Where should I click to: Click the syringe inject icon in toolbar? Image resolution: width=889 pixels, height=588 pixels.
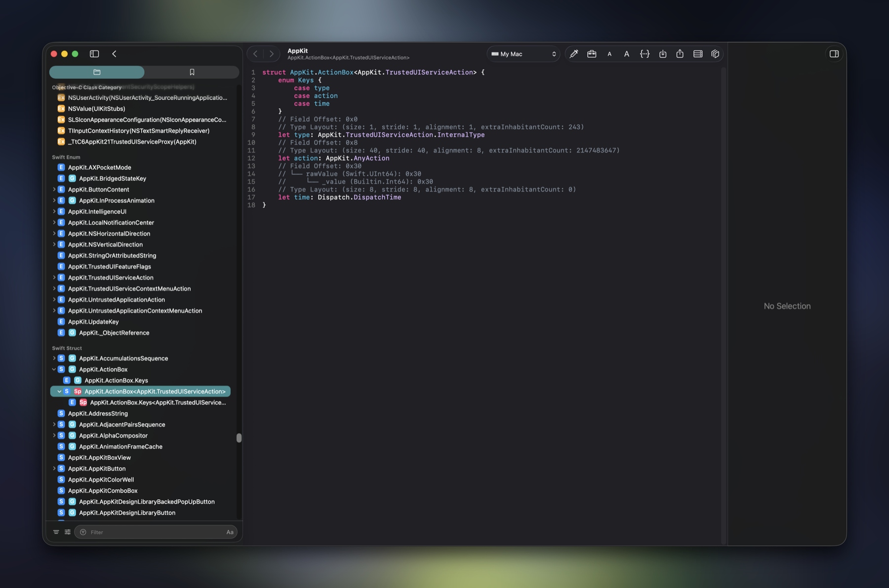[573, 54]
